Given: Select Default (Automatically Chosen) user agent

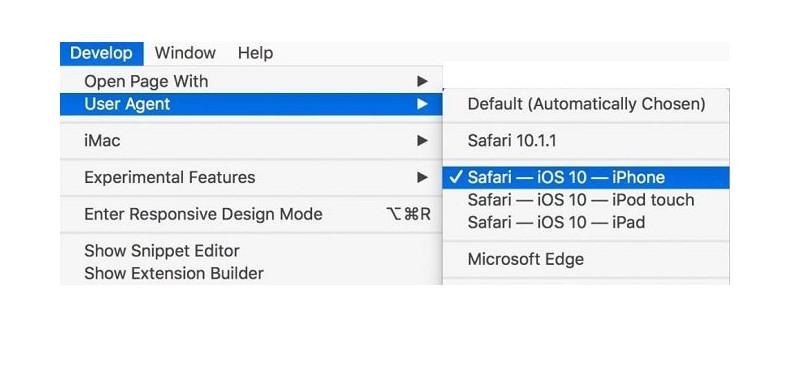Looking at the screenshot, I should 586,104.
